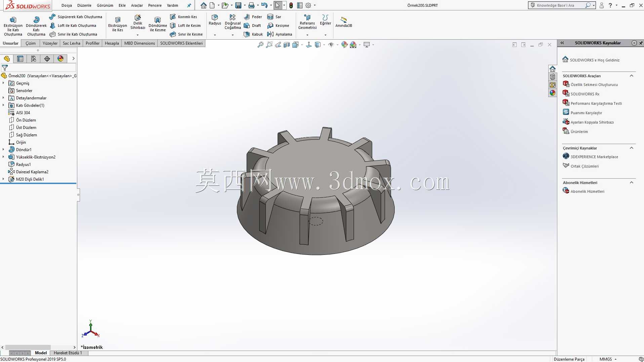This screenshot has width=644, height=362.
Task: Click the Kabuk shell tool
Action: [253, 34]
